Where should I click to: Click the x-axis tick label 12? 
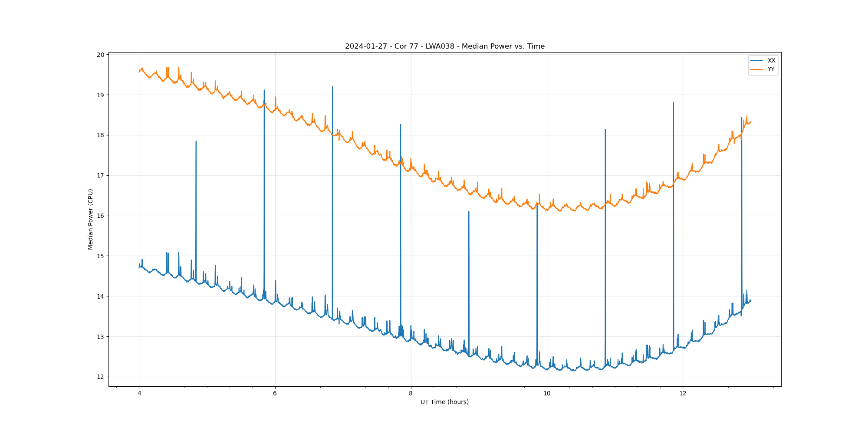[x=683, y=394]
